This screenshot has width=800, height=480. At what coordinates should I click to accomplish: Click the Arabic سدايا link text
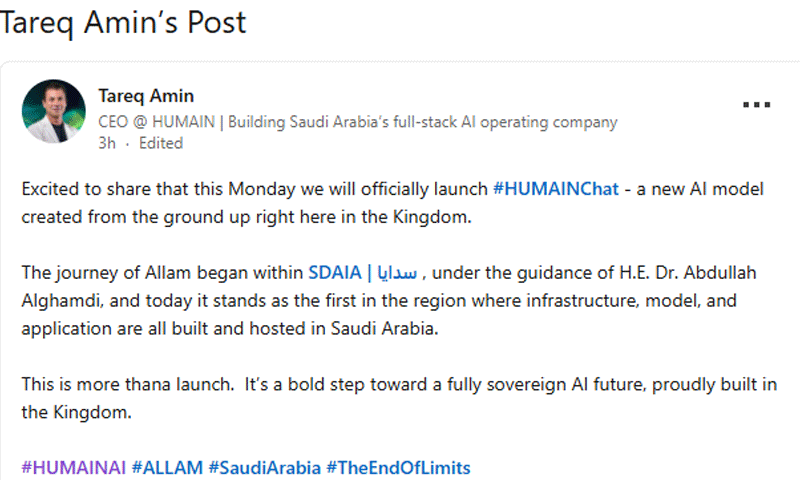click(397, 273)
